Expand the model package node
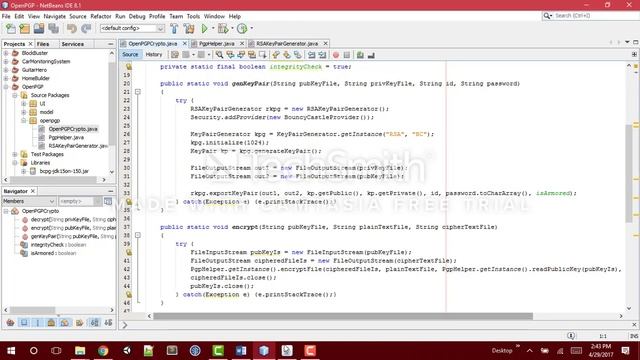The width and height of the screenshot is (640, 360). tap(24, 112)
